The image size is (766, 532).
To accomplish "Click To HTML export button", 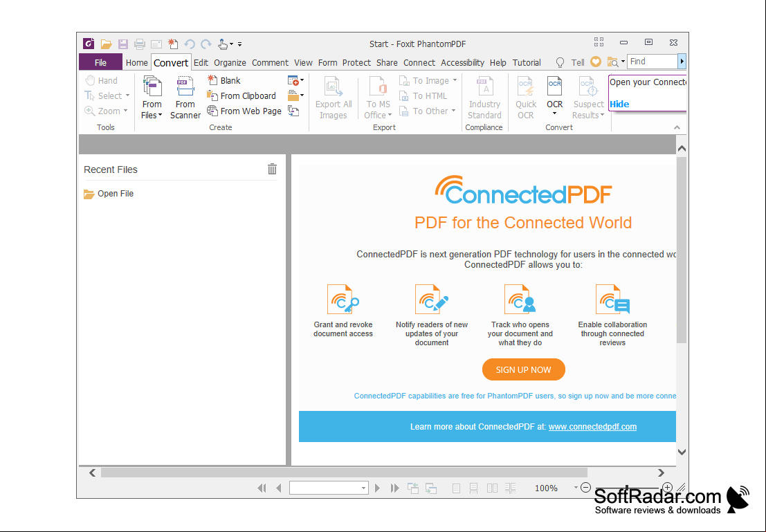I will 423,95.
